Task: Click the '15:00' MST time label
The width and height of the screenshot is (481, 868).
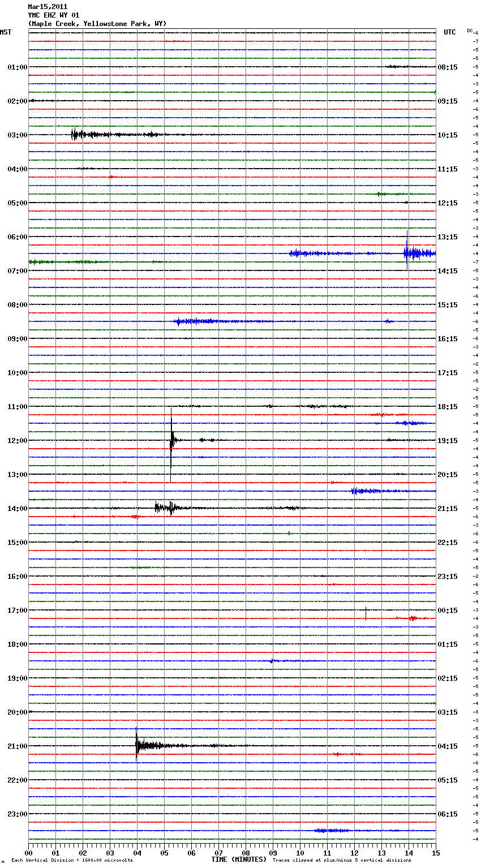Action: pos(18,543)
